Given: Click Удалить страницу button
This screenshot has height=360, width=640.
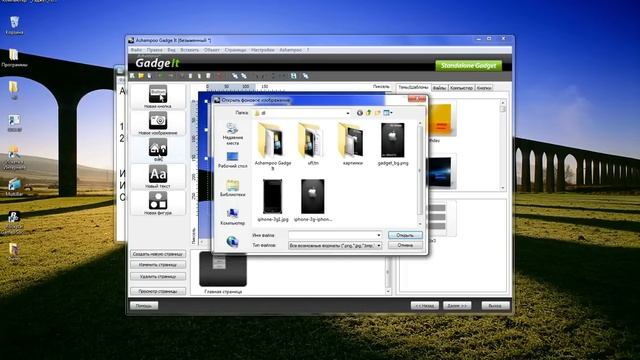Looking at the screenshot, I should (158, 276).
